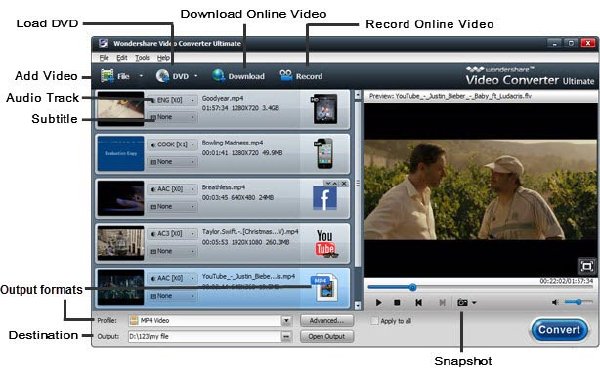
Task: Open the COOK [X1] audio track dropdown
Action: (173, 145)
